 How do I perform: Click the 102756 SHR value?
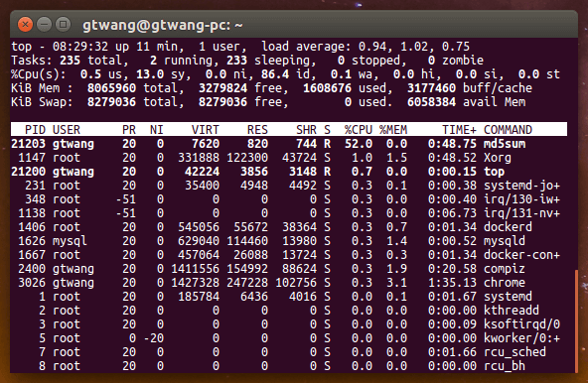[296, 282]
